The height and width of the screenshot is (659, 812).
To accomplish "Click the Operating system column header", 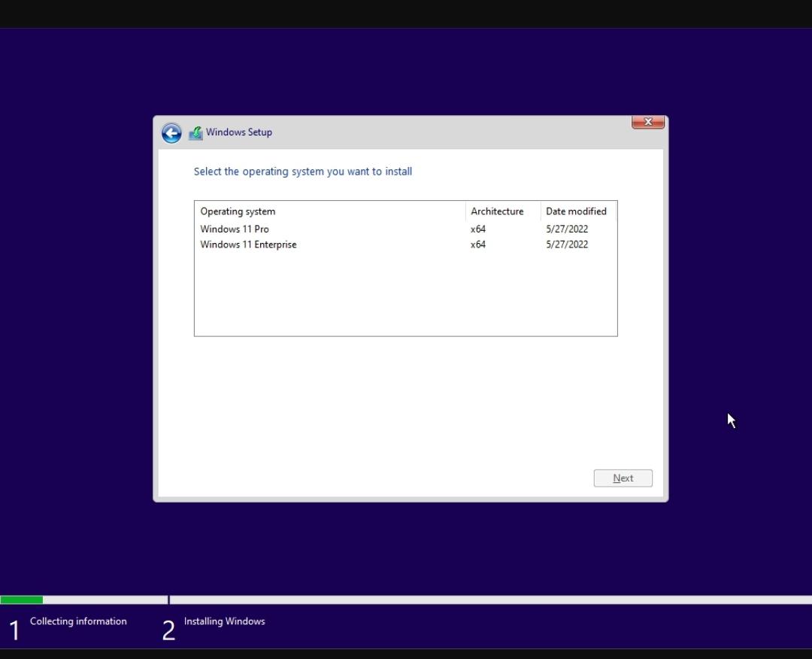I will click(330, 211).
